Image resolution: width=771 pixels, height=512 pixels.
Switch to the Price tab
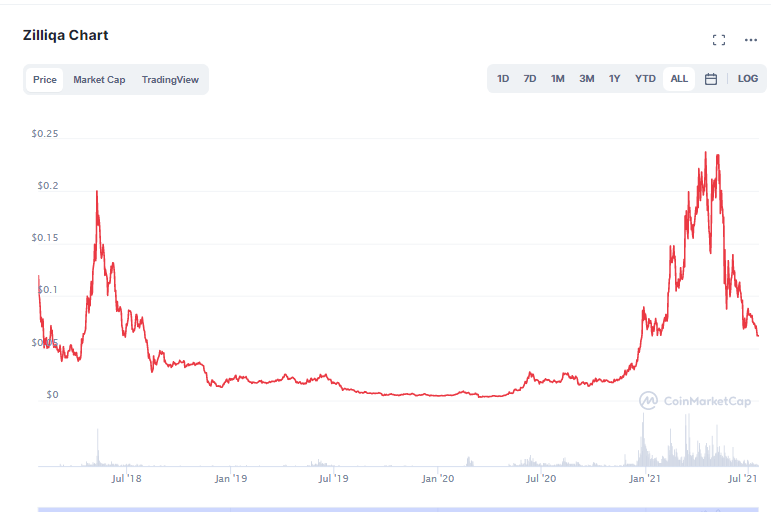[x=45, y=80]
